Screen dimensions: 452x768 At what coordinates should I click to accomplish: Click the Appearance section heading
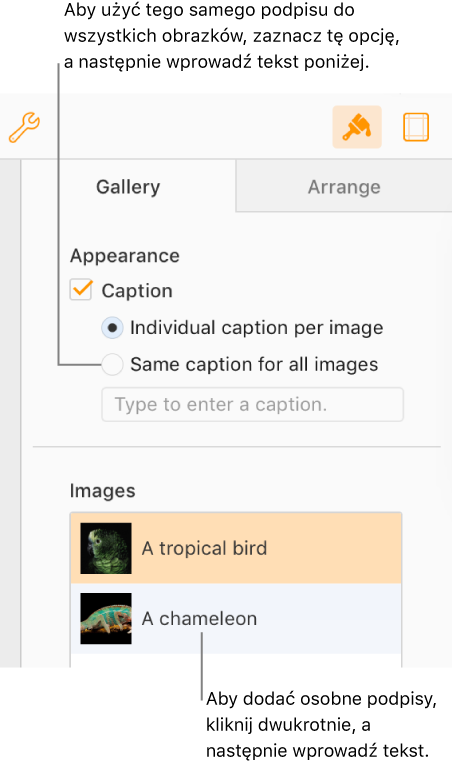pyautogui.click(x=125, y=256)
